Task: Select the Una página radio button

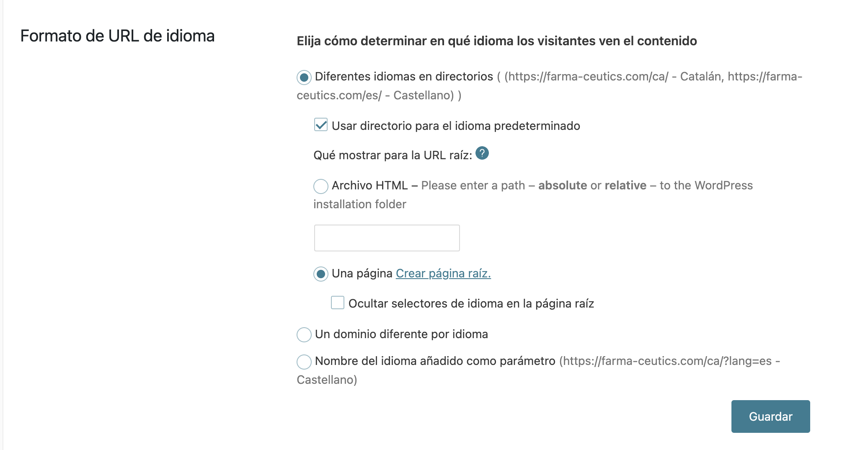Action: (321, 274)
